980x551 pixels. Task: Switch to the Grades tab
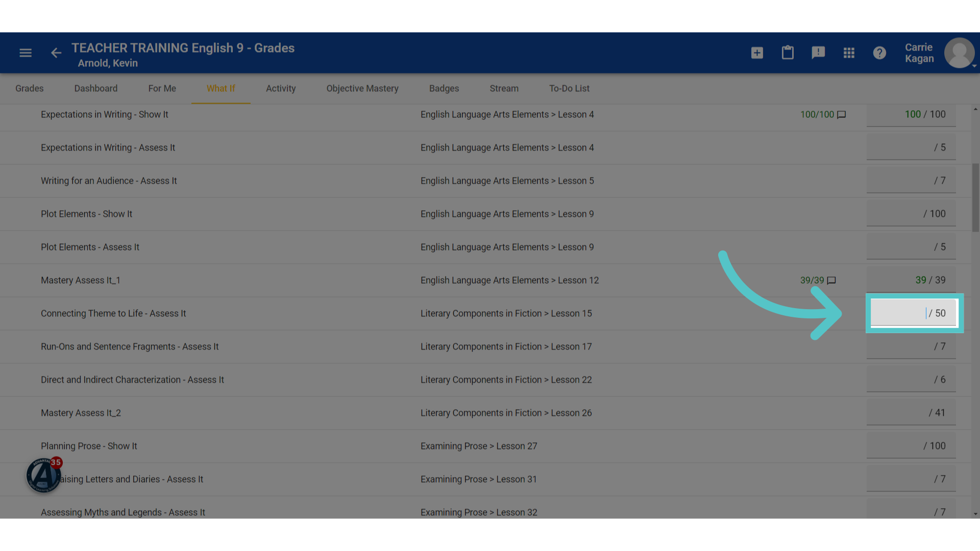[30, 88]
